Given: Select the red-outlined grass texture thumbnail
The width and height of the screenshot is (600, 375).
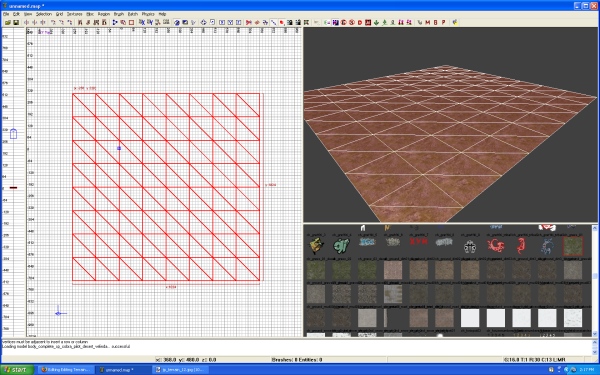Looking at the screenshot, I should pyautogui.click(x=573, y=246).
